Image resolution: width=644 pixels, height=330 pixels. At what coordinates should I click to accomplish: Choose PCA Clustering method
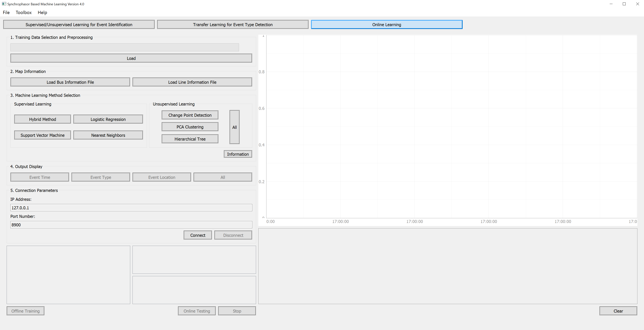190,127
